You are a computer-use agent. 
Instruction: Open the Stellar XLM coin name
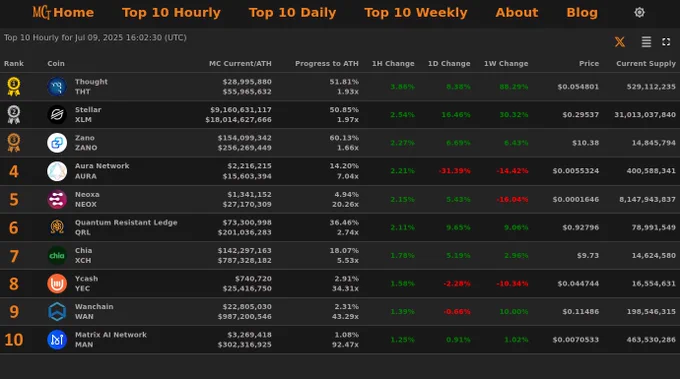(88, 114)
